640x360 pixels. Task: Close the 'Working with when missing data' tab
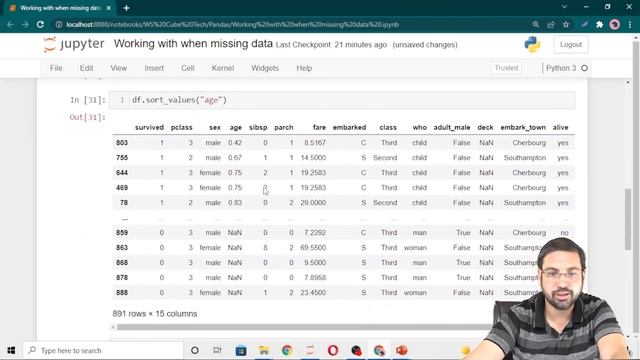pos(109,8)
